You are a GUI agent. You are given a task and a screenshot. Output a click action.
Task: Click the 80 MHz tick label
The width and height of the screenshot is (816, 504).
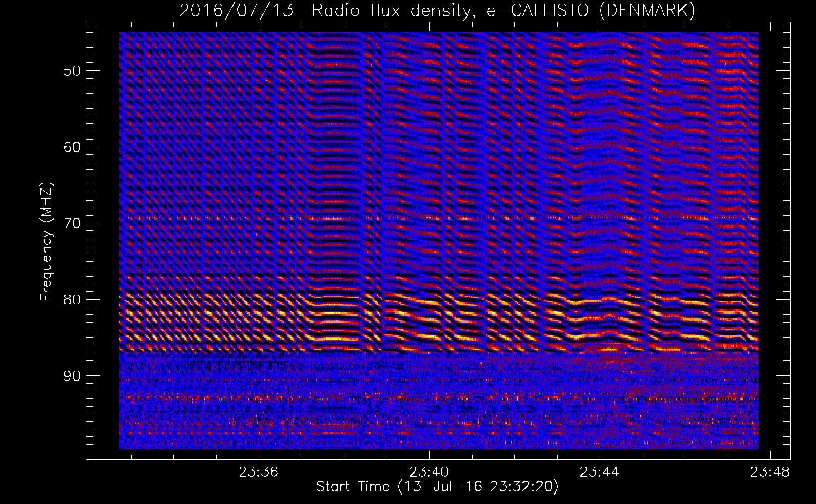(x=72, y=300)
